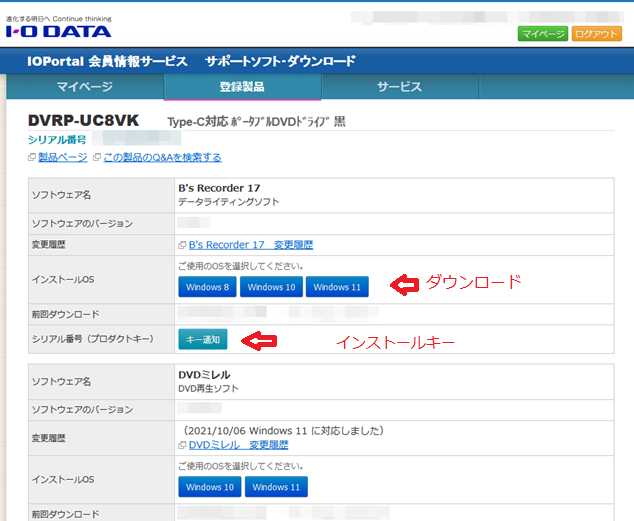The height and width of the screenshot is (521, 634).
Task: Click the キー通知 button
Action: coord(203,340)
